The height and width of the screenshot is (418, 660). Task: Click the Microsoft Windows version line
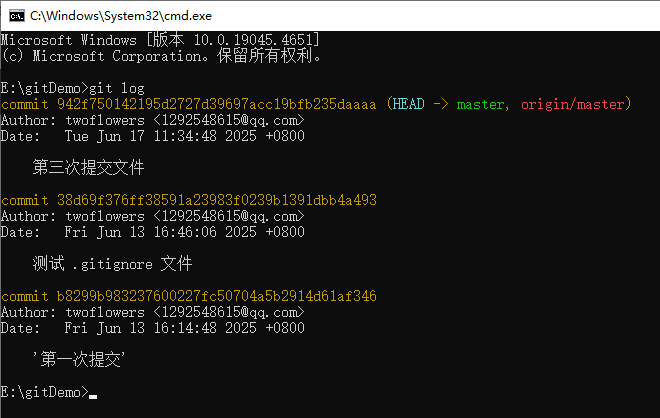160,40
